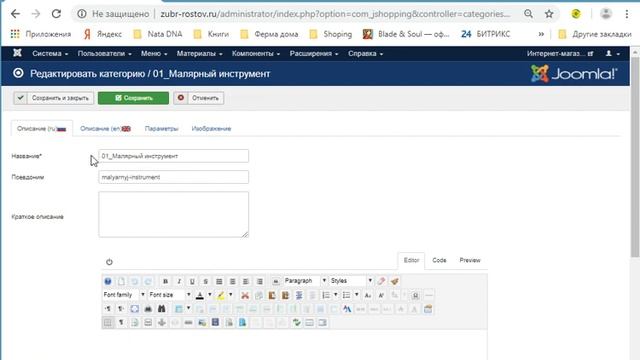Toggle editor Fullscreen mode icon
The width and height of the screenshot is (640, 360).
tap(135, 309)
